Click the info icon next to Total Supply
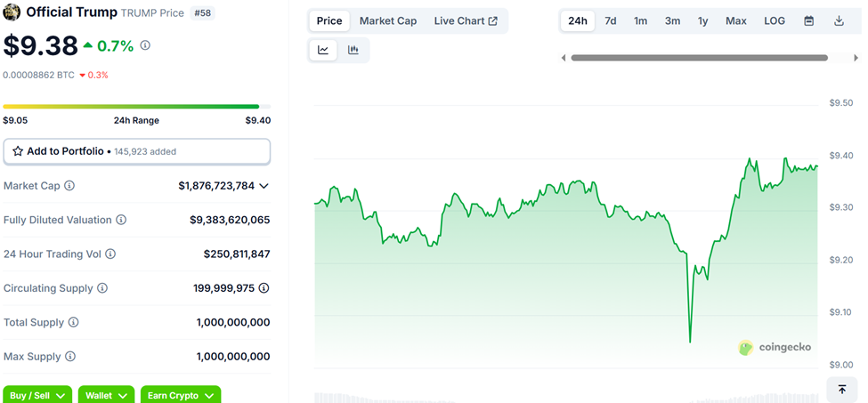The width and height of the screenshot is (868, 403). coord(73,323)
